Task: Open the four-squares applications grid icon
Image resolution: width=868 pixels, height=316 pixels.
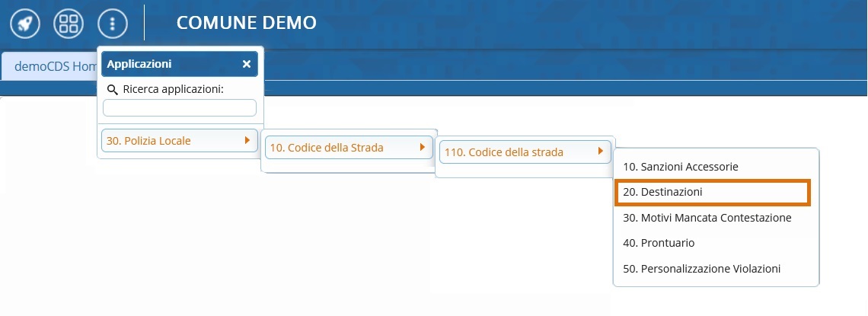Action: pyautogui.click(x=69, y=24)
